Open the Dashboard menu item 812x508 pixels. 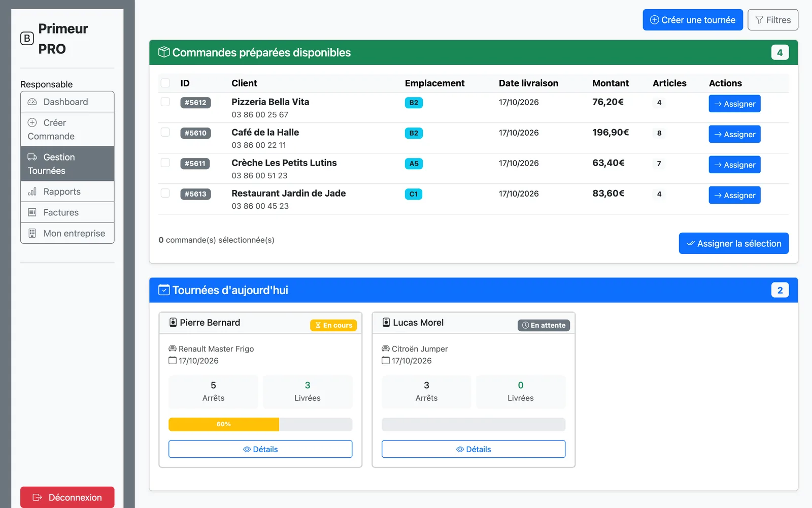coord(67,102)
